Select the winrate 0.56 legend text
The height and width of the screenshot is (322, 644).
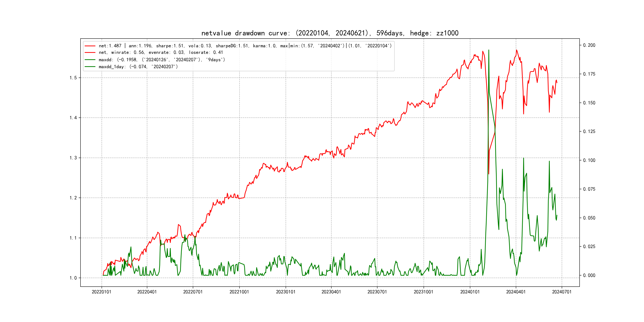click(x=161, y=52)
